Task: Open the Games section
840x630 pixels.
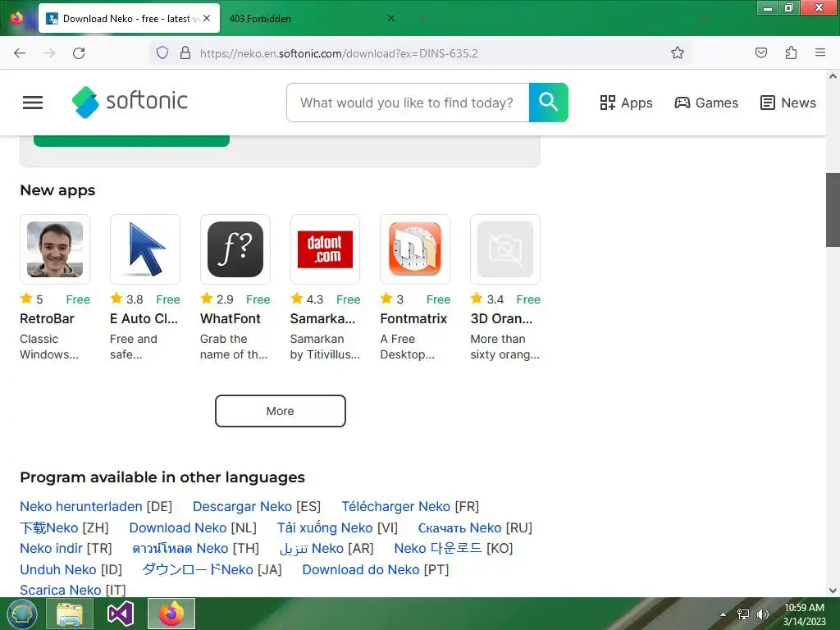Action: (706, 103)
